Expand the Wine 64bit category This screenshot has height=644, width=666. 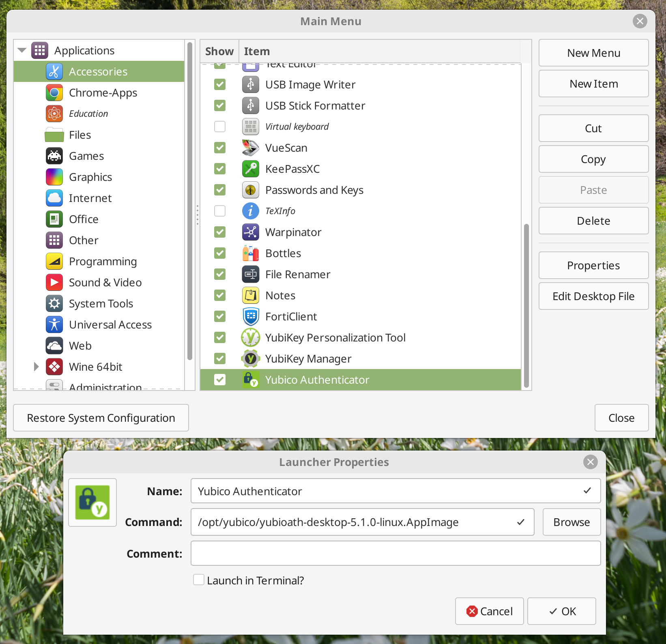point(36,366)
